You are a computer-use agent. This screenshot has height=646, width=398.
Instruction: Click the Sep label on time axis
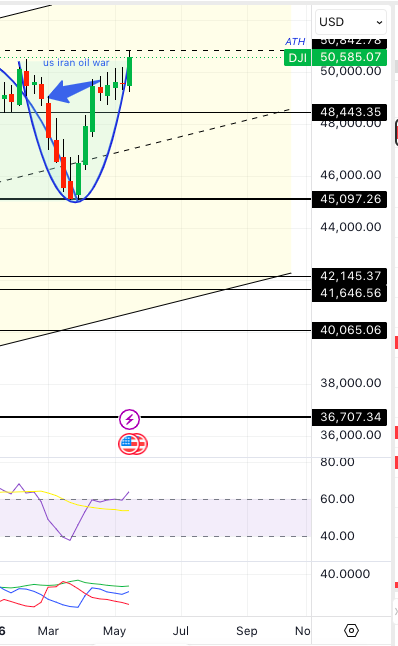coord(247,631)
